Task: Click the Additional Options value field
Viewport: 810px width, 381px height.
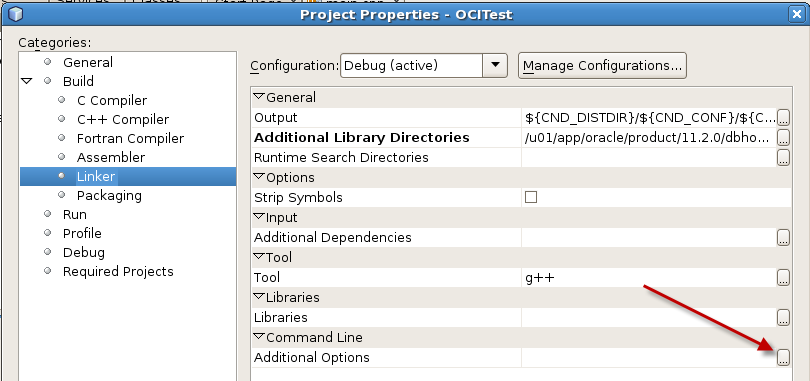Action: [649, 357]
